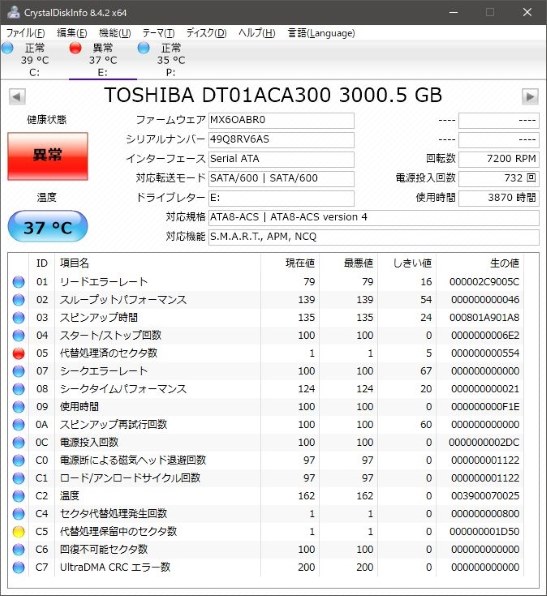Viewport: 547px width, 596px height.
Task: Click raw value 000000000554
Action: coord(485,353)
